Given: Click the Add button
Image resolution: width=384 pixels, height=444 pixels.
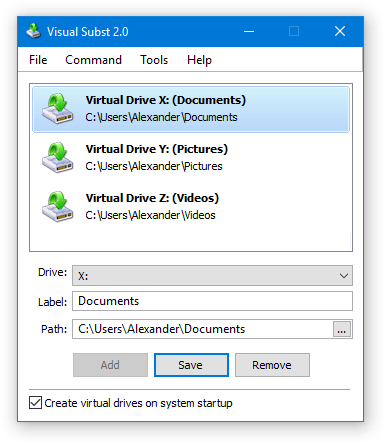Looking at the screenshot, I should click(x=110, y=365).
